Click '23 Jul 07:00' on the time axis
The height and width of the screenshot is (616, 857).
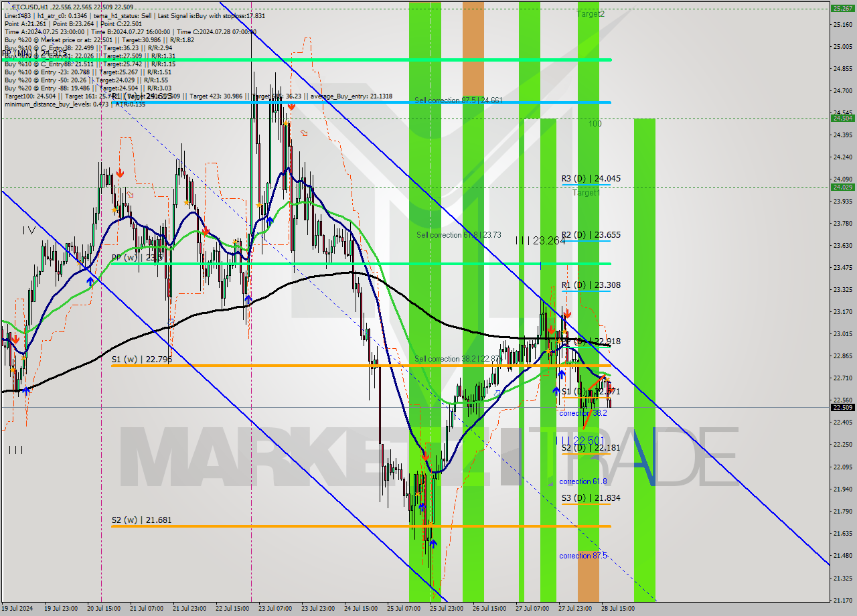click(x=275, y=609)
